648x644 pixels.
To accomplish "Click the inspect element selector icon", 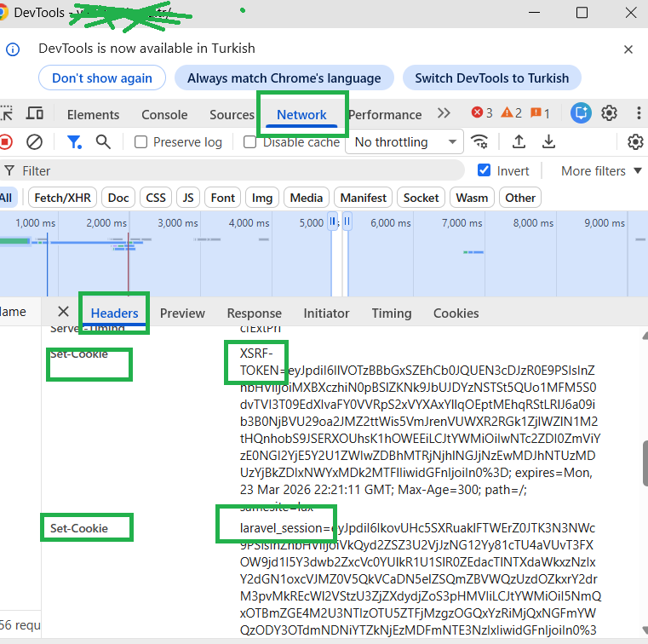I will 6,113.
